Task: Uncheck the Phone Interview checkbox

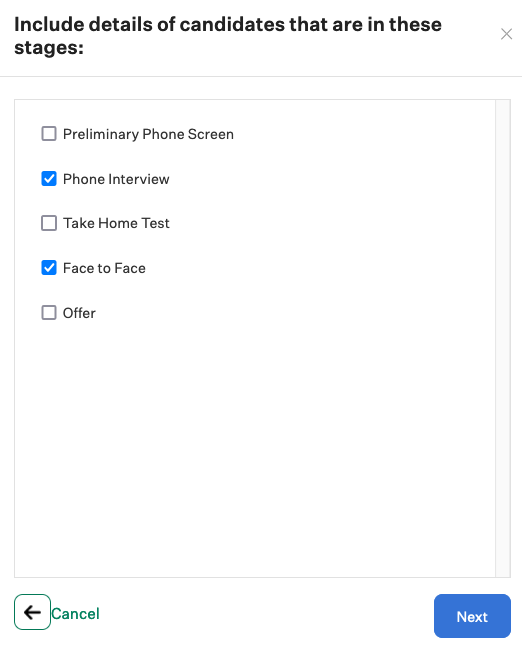Action: click(x=49, y=179)
